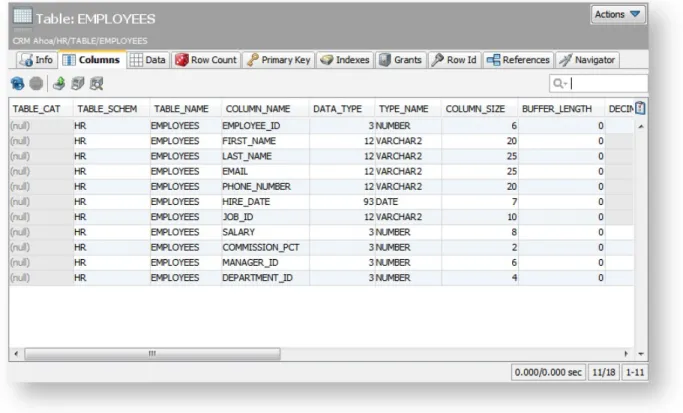
Task: Click the print grid toolbar icon
Action: tap(78, 83)
